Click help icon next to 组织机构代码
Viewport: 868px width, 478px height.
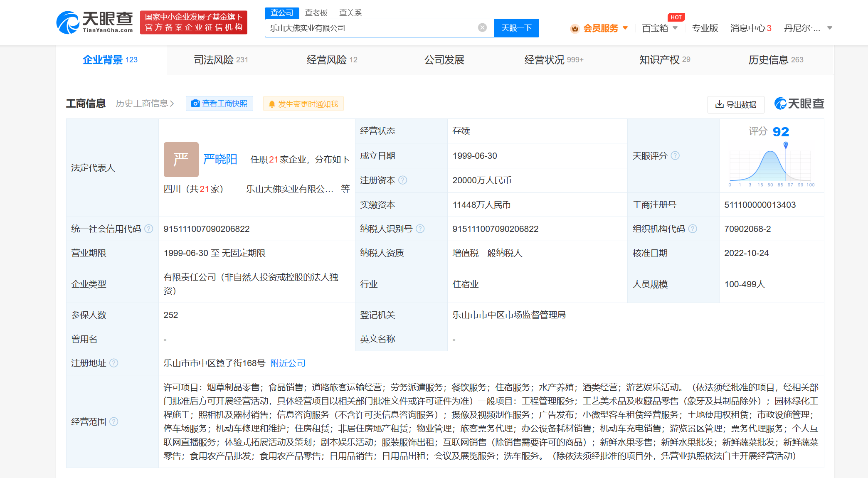pyautogui.click(x=692, y=229)
